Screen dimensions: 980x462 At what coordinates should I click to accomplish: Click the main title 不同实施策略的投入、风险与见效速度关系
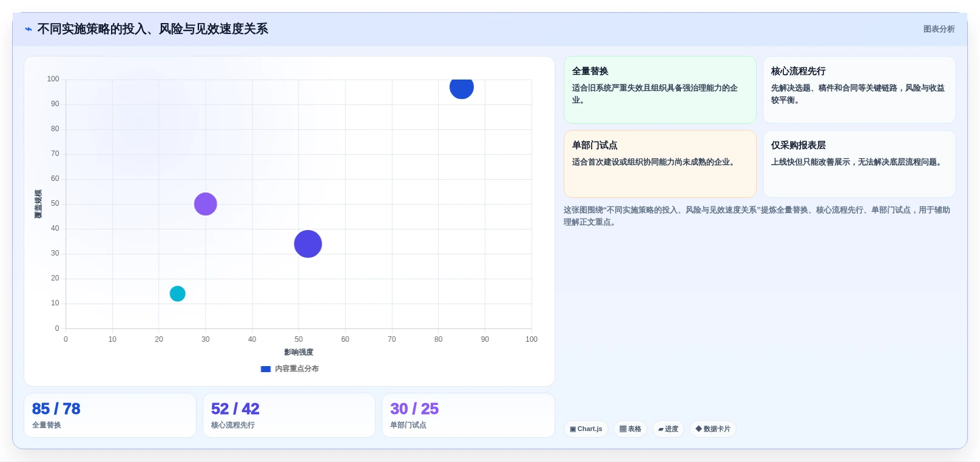coord(152,29)
